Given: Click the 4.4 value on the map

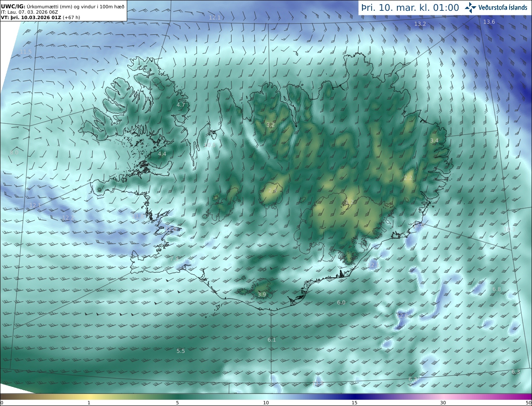Looking at the screenshot, I should (x=162, y=154).
